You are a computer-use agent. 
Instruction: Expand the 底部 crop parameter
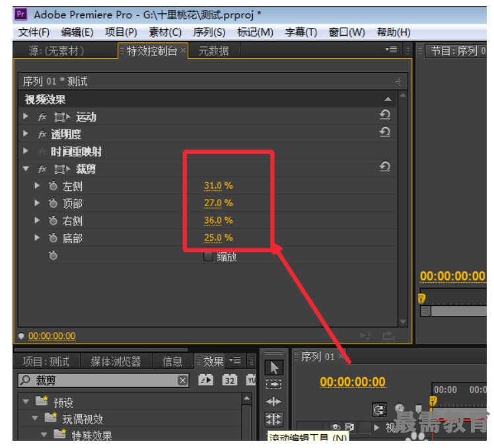click(37, 238)
